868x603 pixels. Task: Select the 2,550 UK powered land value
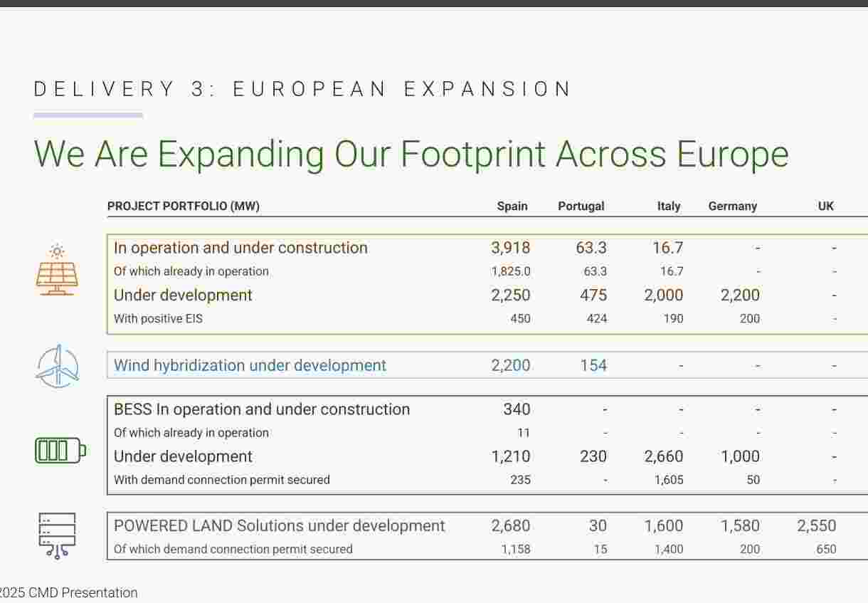point(816,526)
